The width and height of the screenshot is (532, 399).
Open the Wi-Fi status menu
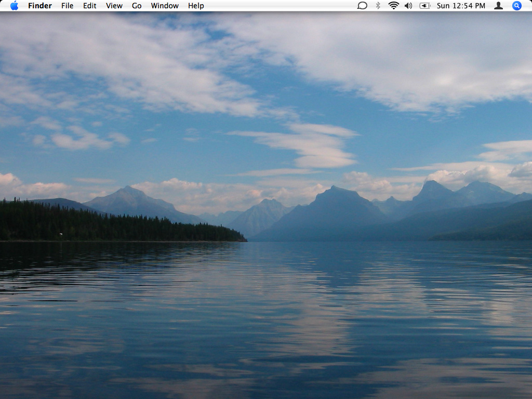tap(394, 5)
